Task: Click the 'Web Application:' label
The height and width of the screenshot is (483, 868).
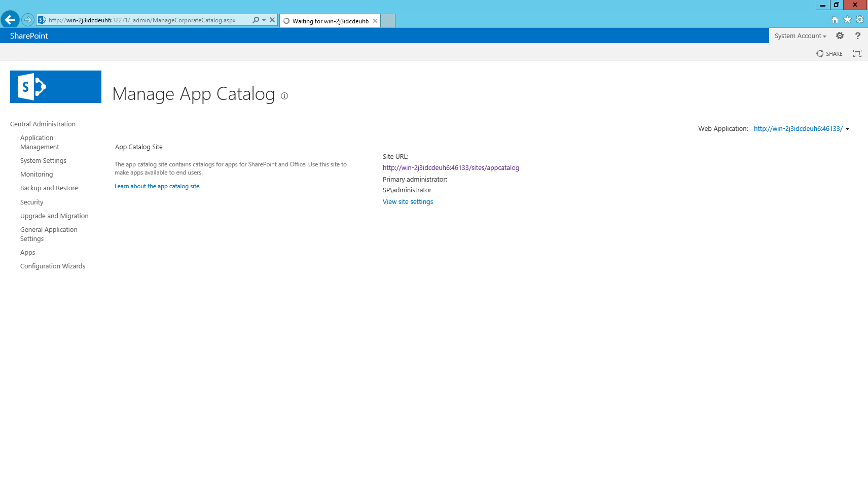Action: click(723, 129)
